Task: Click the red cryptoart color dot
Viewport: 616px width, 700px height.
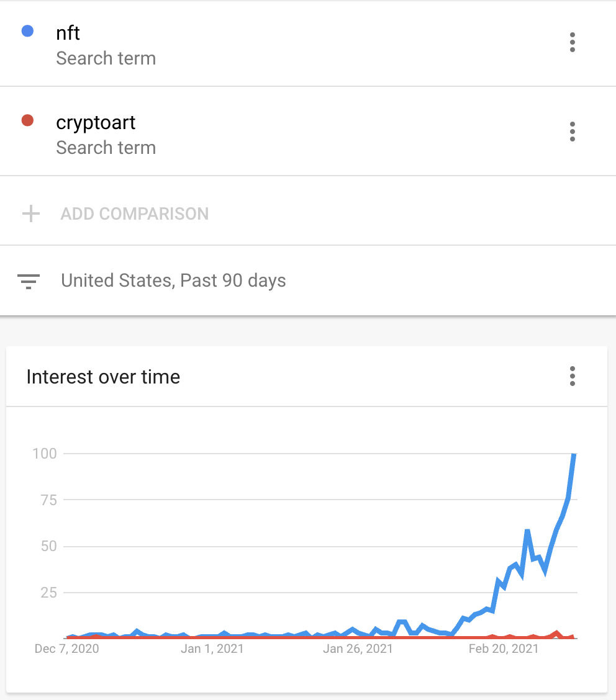Action: 28,120
